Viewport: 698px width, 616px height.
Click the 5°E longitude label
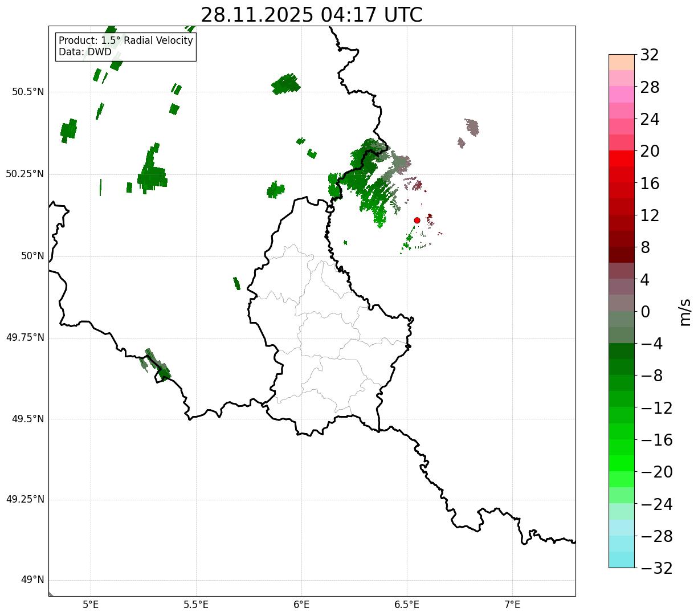click(x=91, y=604)
